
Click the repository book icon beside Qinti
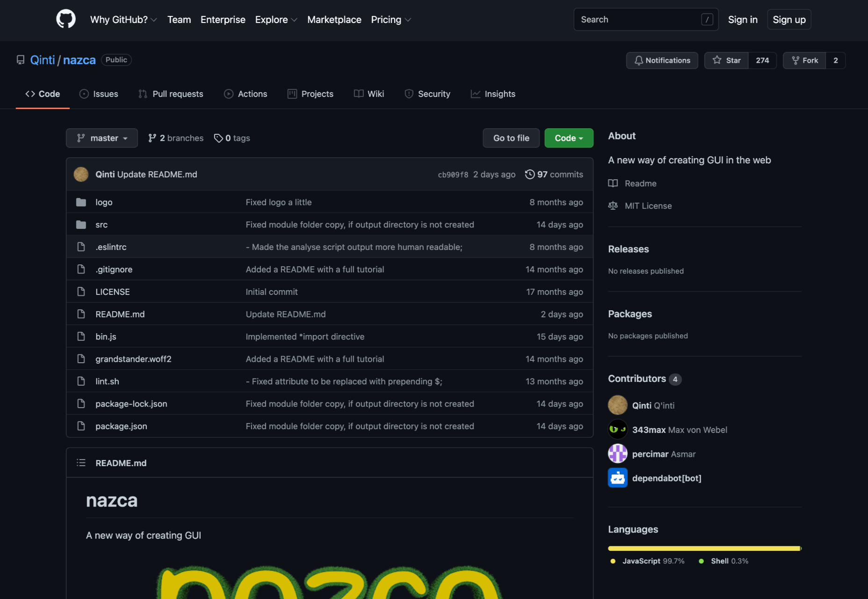coord(21,60)
